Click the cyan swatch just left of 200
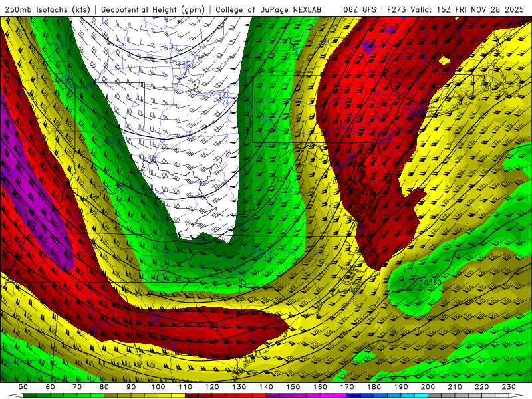 point(421,395)
